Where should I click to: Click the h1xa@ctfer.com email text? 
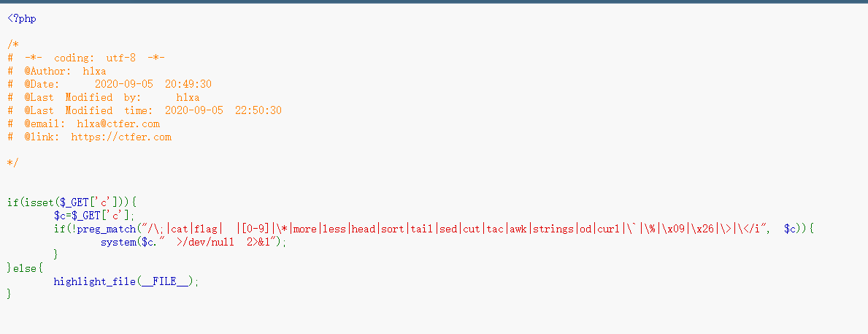(118, 124)
